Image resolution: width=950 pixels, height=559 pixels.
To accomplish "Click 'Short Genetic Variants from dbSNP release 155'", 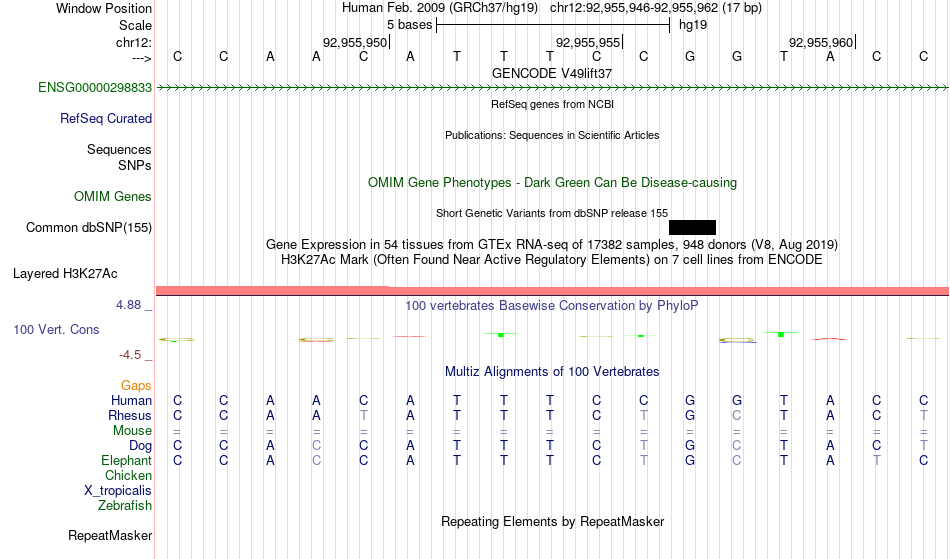I will 552,213.
